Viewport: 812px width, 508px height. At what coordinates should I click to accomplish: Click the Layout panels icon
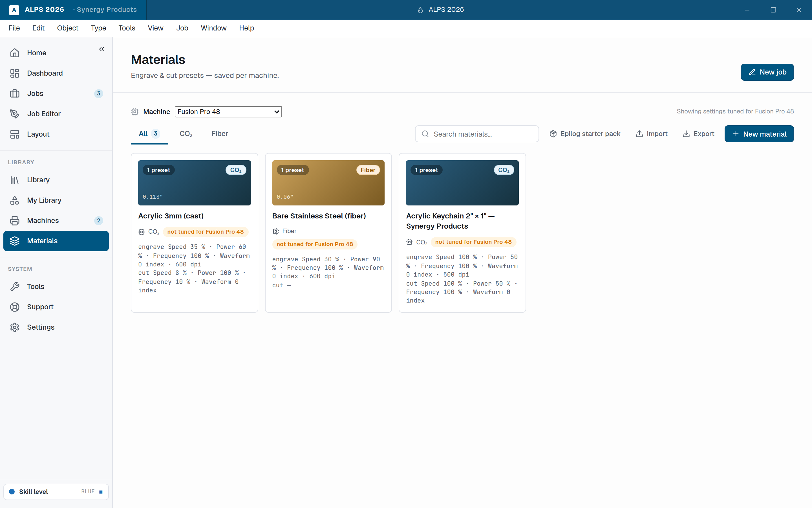click(14, 134)
